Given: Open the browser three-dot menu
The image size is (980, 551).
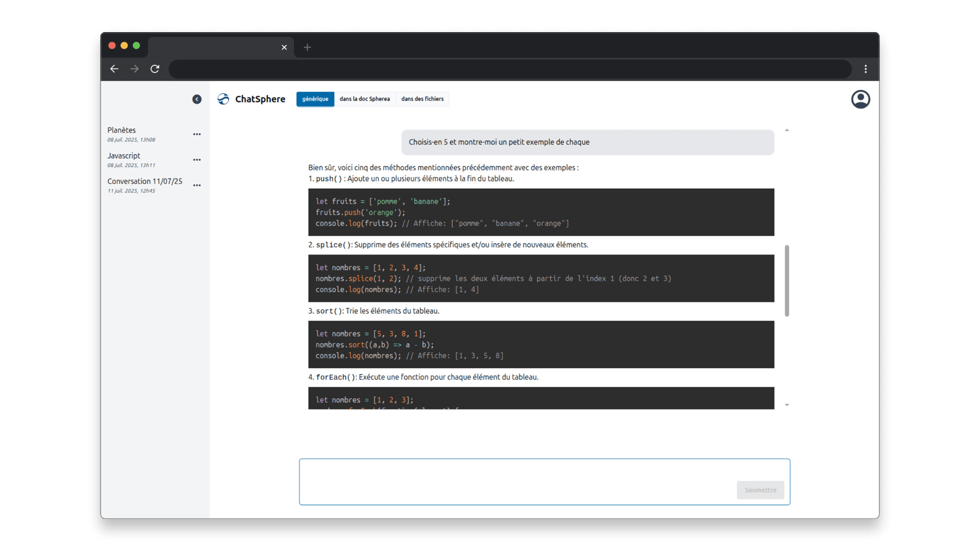Looking at the screenshot, I should coord(866,69).
